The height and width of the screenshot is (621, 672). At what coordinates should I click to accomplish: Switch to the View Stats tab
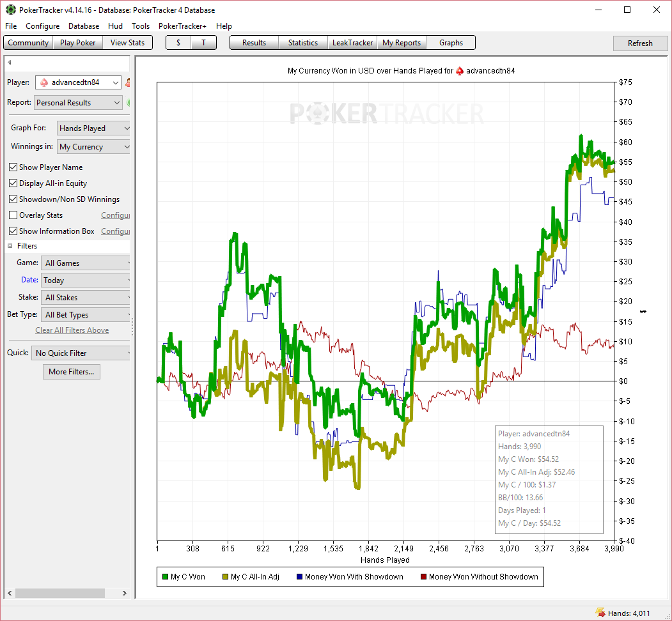(127, 43)
